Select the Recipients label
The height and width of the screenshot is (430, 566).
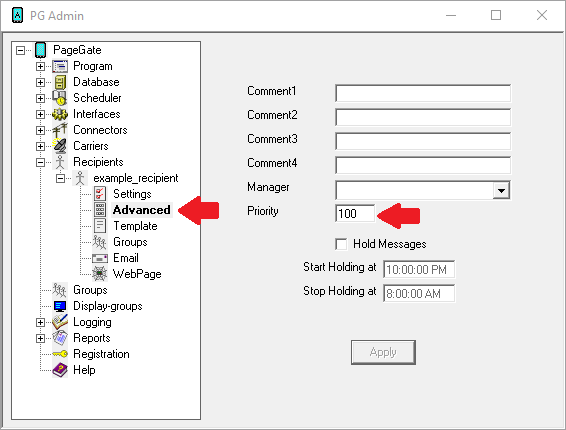point(98,162)
